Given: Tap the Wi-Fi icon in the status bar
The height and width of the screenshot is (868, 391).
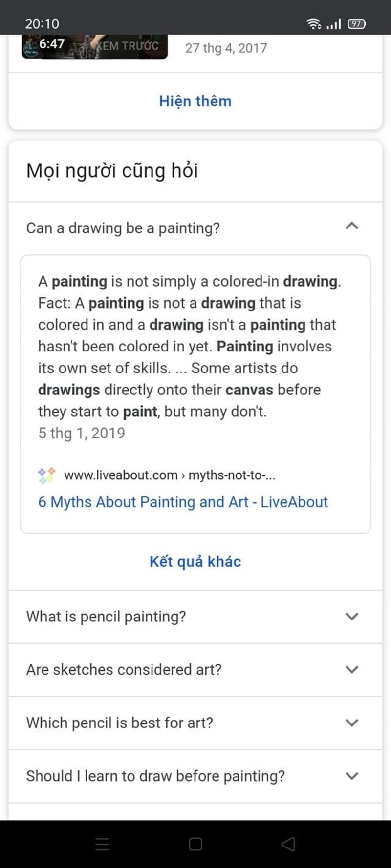Looking at the screenshot, I should click(314, 23).
